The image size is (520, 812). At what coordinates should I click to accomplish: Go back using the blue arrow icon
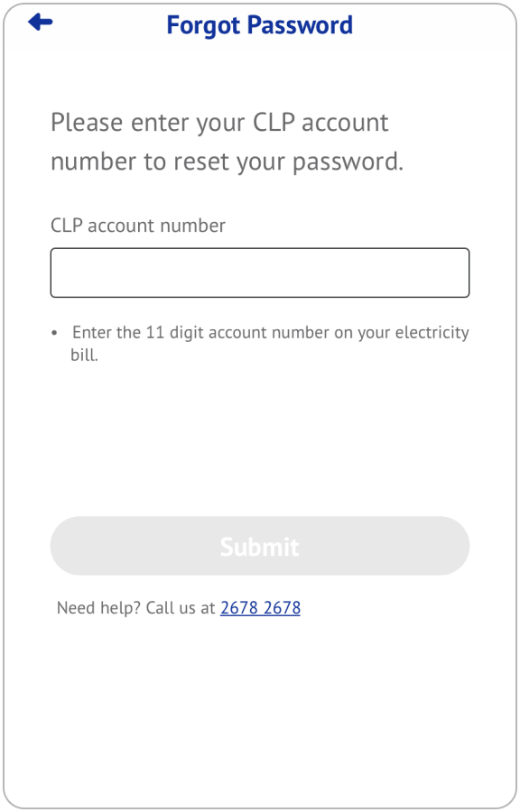click(x=41, y=23)
